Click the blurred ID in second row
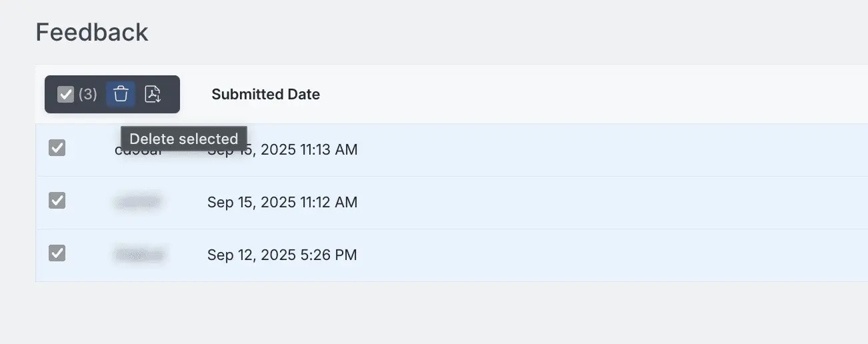868x344 pixels. 139,201
